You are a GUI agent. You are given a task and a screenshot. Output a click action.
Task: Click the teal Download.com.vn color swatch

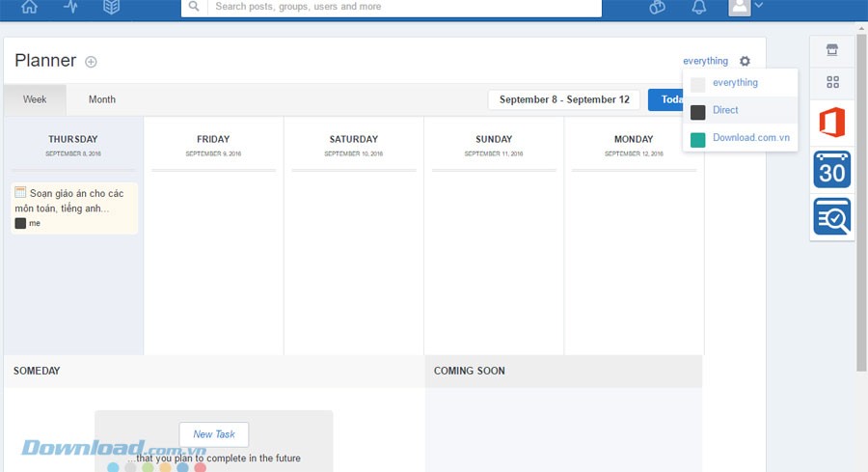(698, 139)
